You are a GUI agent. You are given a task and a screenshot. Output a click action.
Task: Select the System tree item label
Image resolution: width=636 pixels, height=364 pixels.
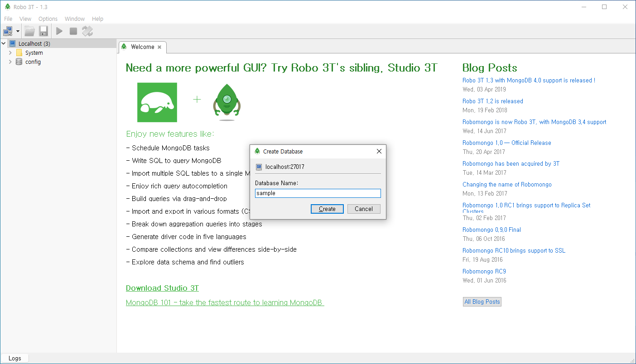click(x=34, y=53)
